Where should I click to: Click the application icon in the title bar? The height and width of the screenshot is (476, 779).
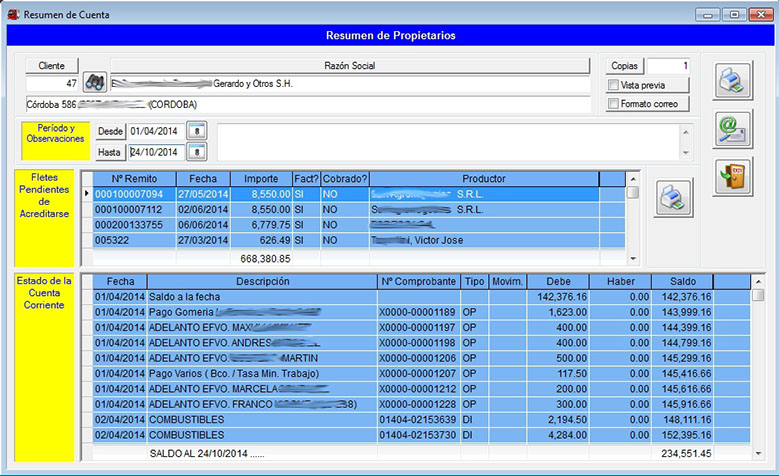point(12,15)
